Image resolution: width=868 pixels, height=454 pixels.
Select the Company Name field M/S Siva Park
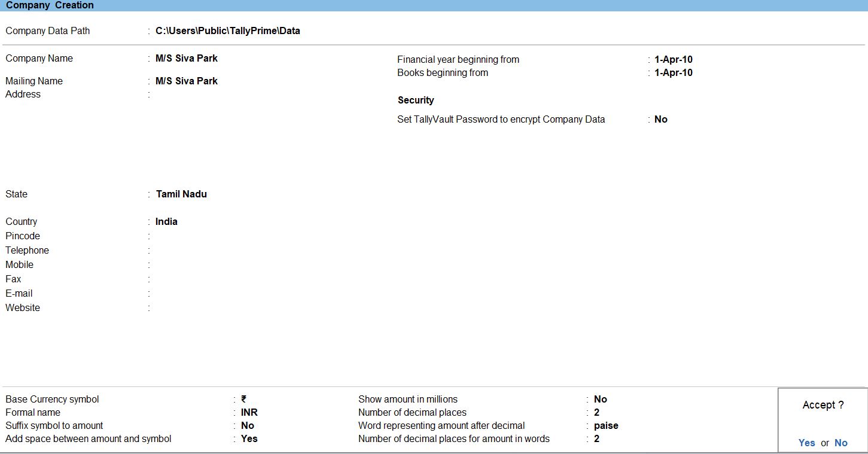pyautogui.click(x=186, y=59)
